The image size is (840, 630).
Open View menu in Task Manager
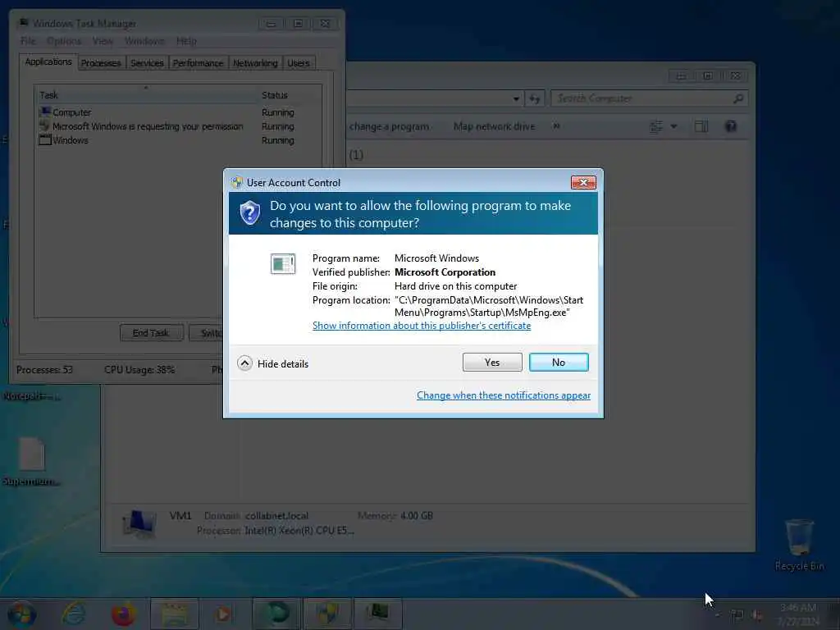pyautogui.click(x=103, y=41)
